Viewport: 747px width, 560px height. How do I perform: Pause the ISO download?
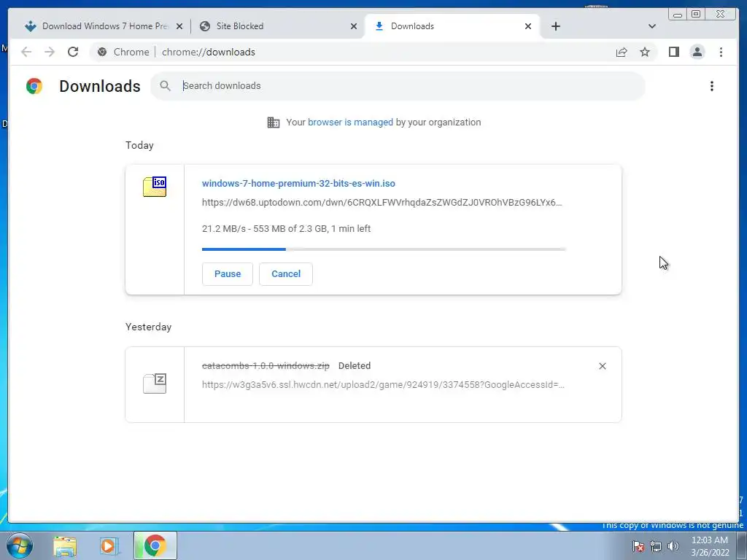click(x=228, y=274)
